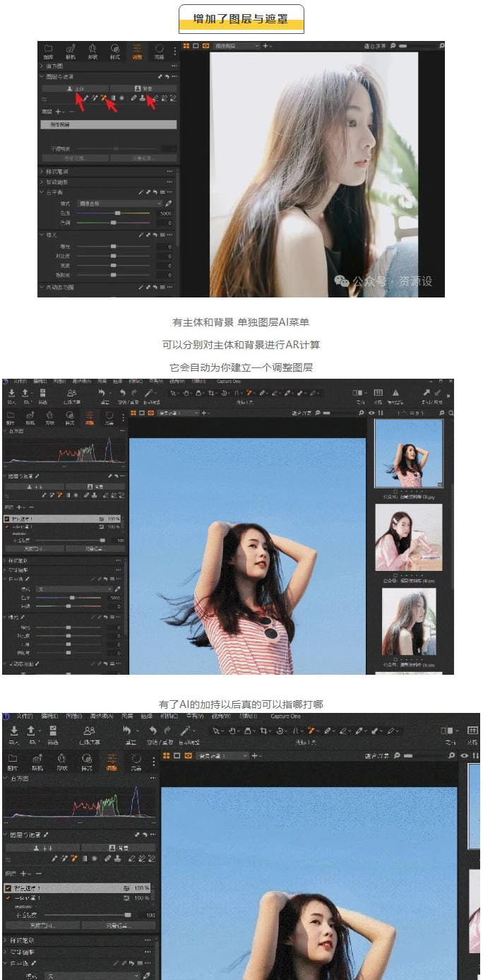Click grid overlay icon in middle screenshot toolbar
This screenshot has width=483, height=980.
(378, 393)
